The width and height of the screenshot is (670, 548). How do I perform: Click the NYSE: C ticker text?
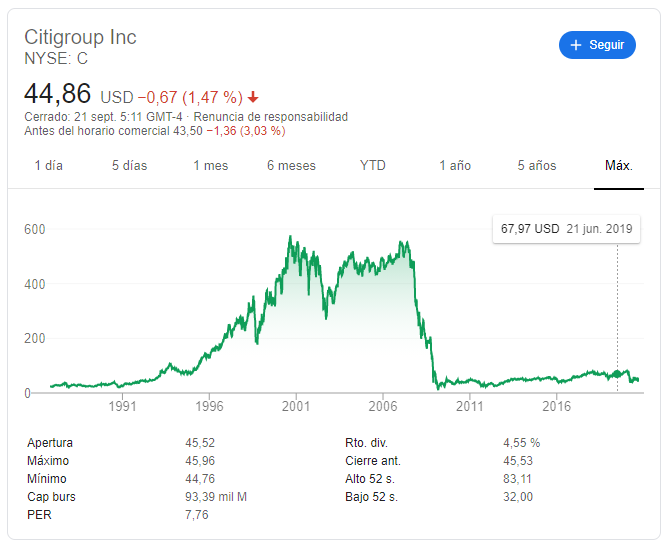coord(56,59)
